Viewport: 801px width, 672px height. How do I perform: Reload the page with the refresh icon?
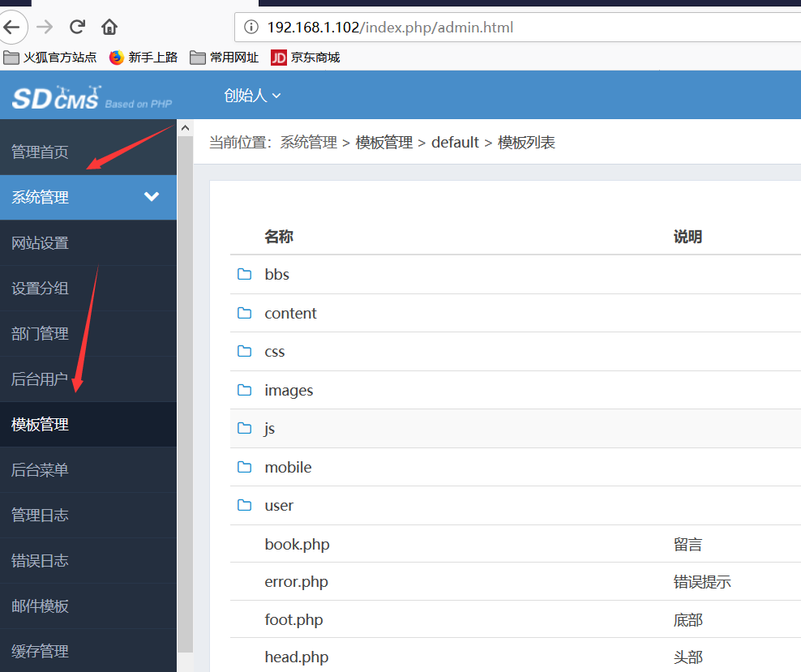pos(77,27)
